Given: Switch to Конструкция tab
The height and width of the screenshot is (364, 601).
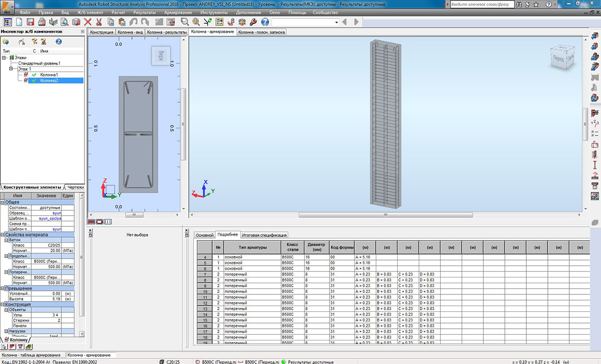Looking at the screenshot, I should tap(101, 32).
